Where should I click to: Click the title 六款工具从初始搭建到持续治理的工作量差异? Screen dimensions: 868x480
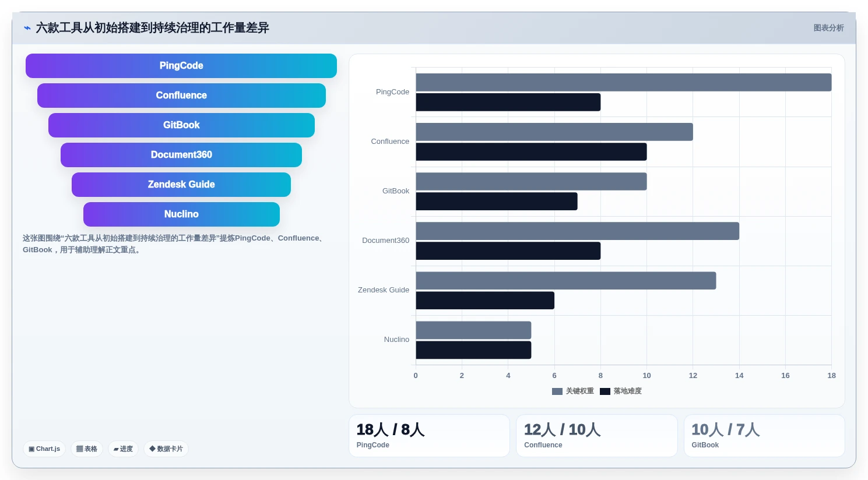153,28
